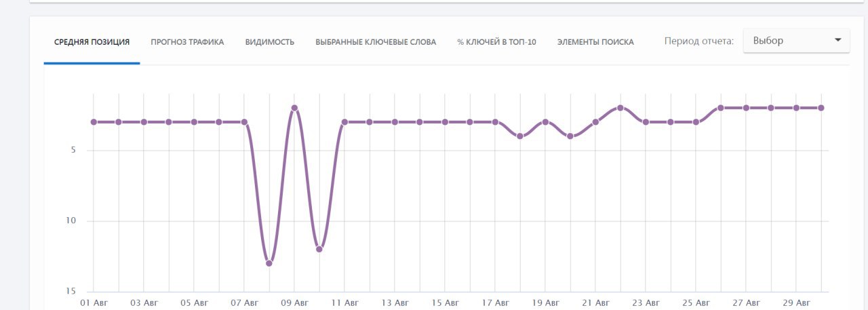Click the Период отчета label
Image resolution: width=868 pixels, height=310 pixels.
point(699,41)
